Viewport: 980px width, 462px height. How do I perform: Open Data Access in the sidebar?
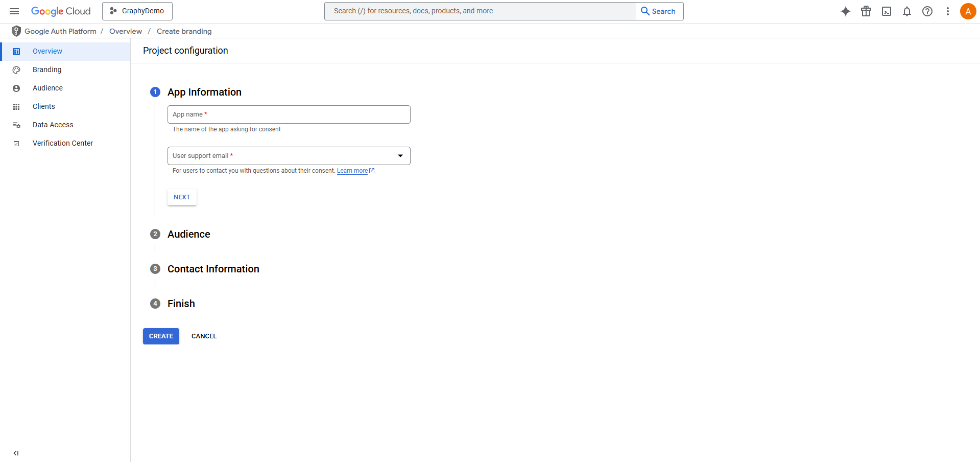(x=53, y=125)
